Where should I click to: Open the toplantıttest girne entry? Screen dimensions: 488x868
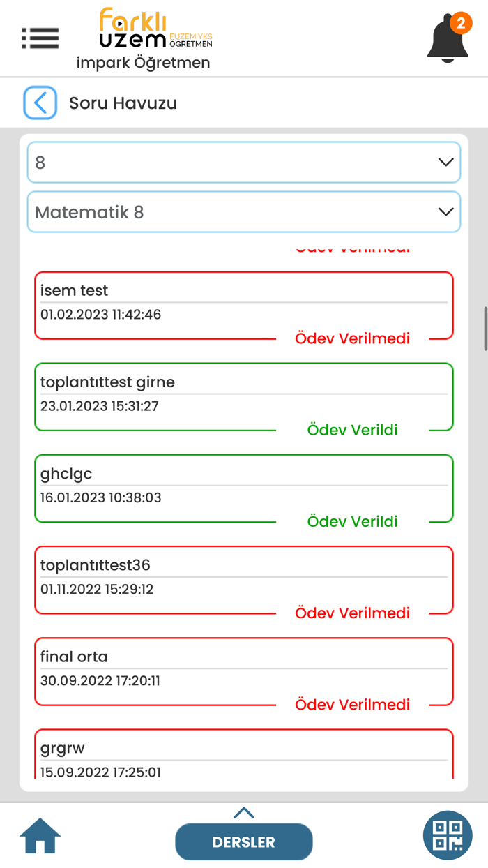(x=244, y=396)
